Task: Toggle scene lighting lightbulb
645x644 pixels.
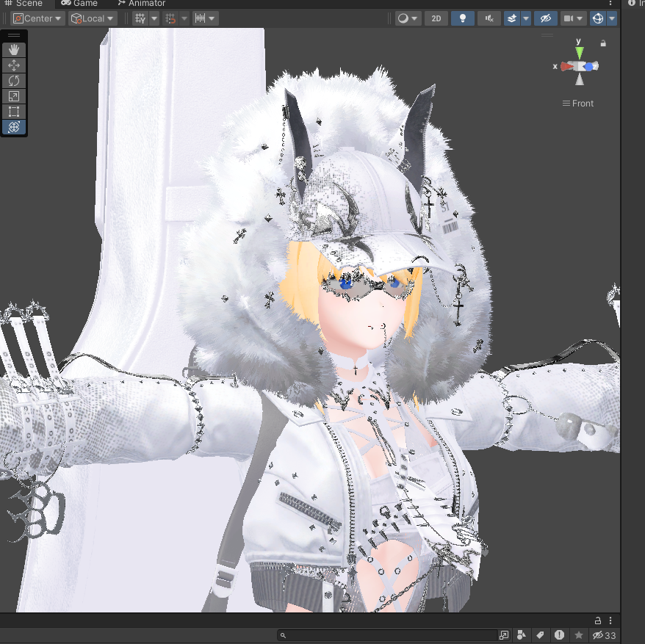Action: [462, 18]
